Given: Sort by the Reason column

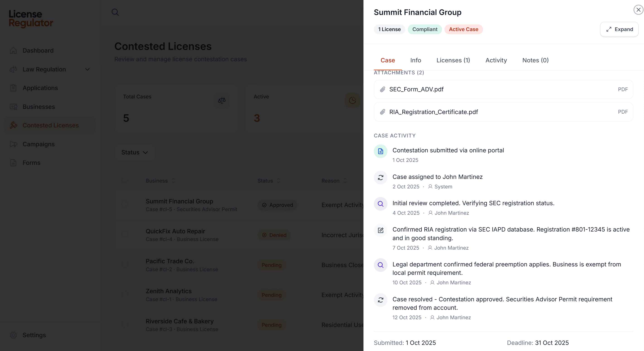Looking at the screenshot, I should point(334,180).
